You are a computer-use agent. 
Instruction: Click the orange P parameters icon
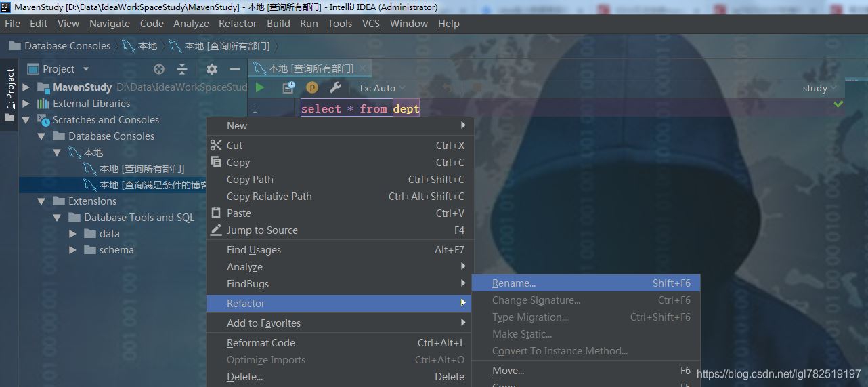(312, 87)
